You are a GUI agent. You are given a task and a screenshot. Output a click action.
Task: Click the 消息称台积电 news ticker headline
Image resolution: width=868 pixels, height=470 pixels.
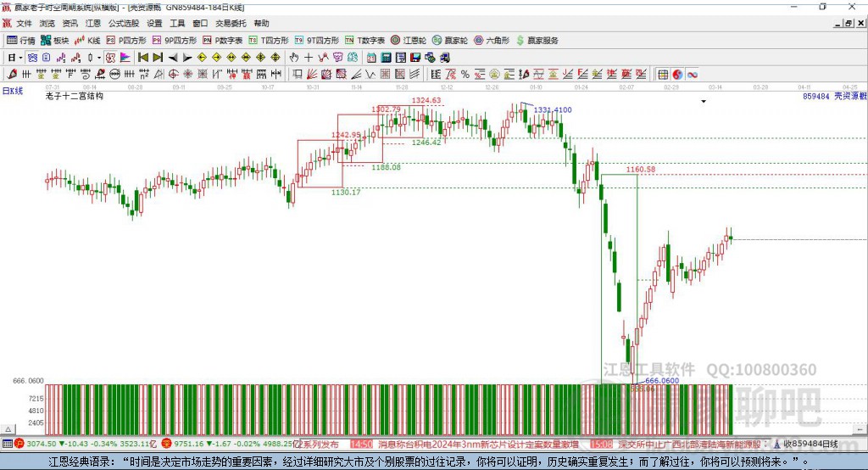[x=478, y=444]
